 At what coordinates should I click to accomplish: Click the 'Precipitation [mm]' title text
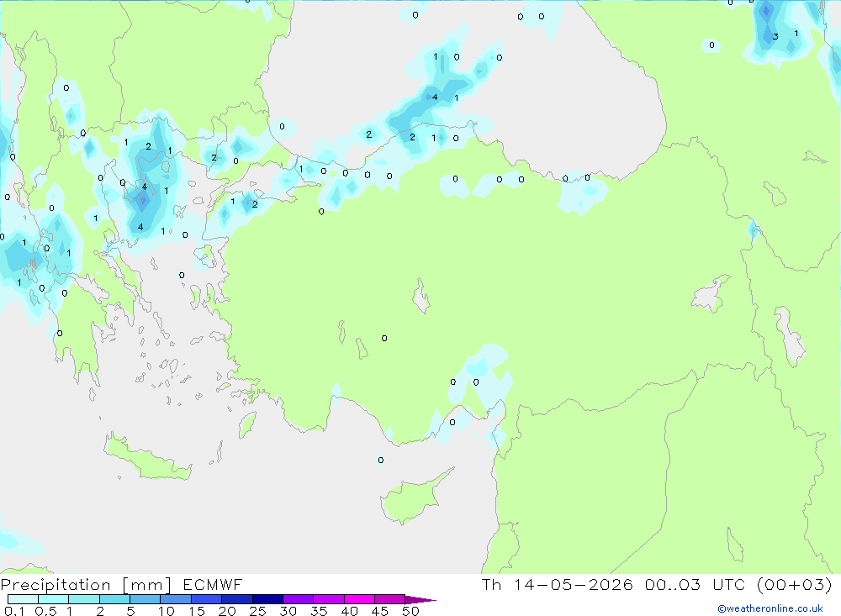(x=86, y=585)
